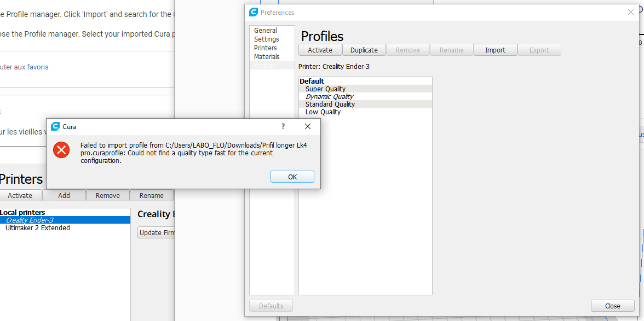
Task: Select the Dynamic Quality profile
Action: (366, 97)
